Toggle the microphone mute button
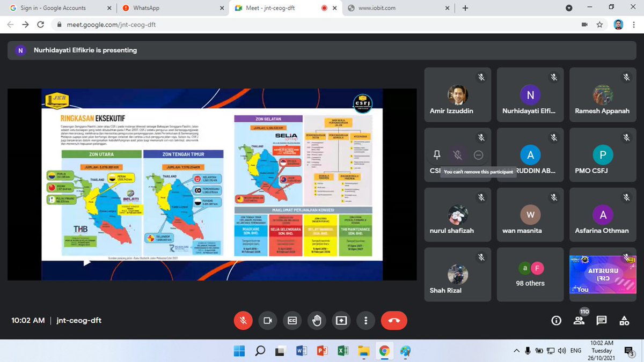The width and height of the screenshot is (644, 362). tap(243, 321)
